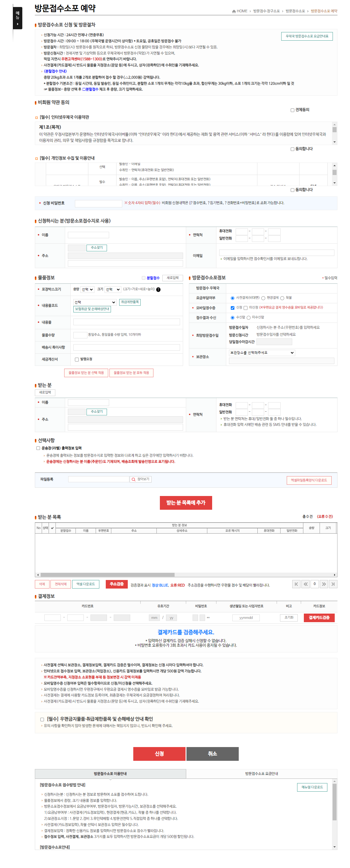
Task: Select the 미수신함 radio button
Action: pos(249,318)
